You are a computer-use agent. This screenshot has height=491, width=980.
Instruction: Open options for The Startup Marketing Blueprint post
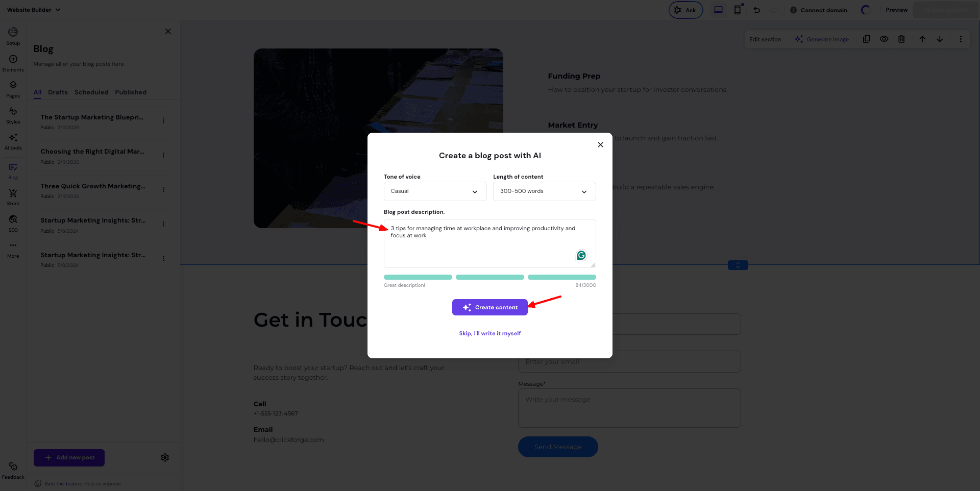point(163,121)
